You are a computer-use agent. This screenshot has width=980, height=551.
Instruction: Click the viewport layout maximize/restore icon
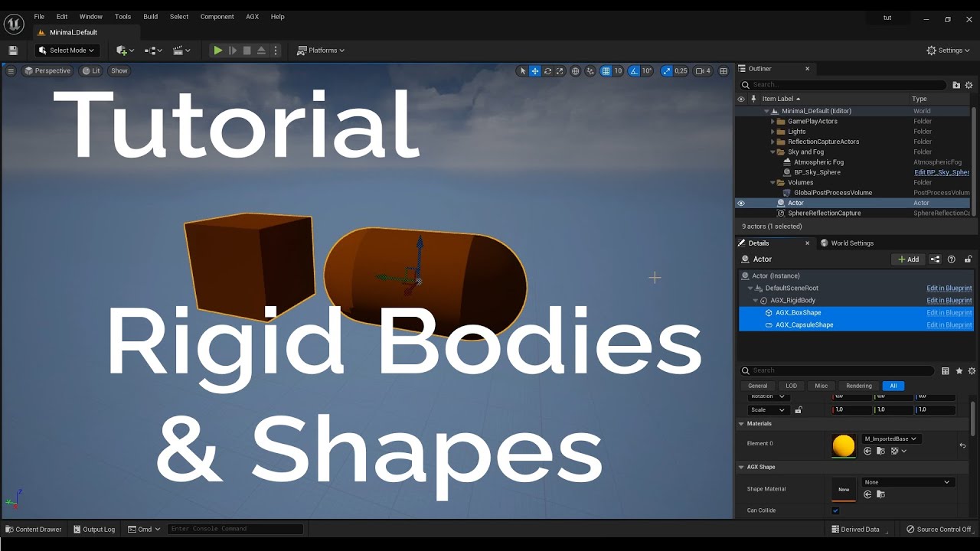[x=724, y=71]
